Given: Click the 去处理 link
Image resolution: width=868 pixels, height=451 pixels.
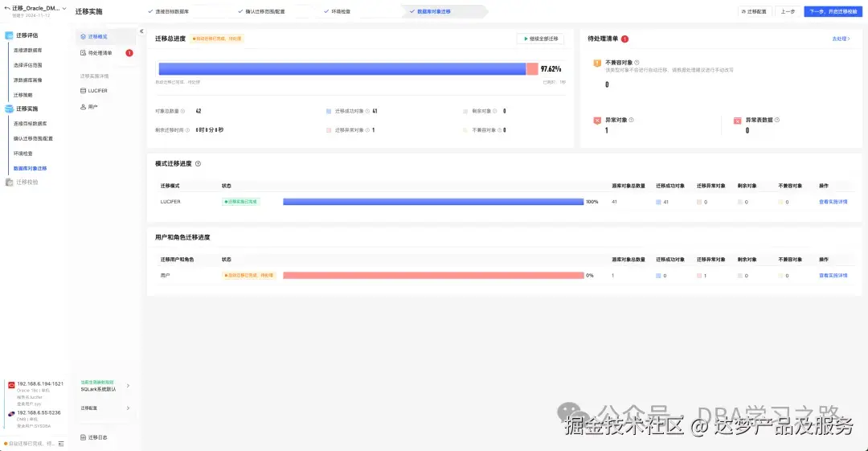Looking at the screenshot, I should [x=841, y=39].
